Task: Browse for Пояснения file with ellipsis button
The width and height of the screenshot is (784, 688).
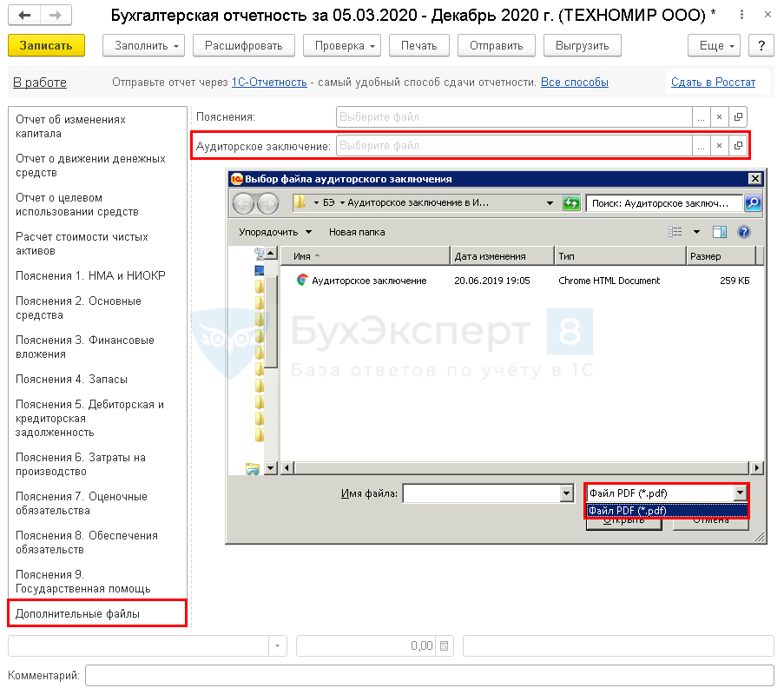Action: [x=701, y=116]
